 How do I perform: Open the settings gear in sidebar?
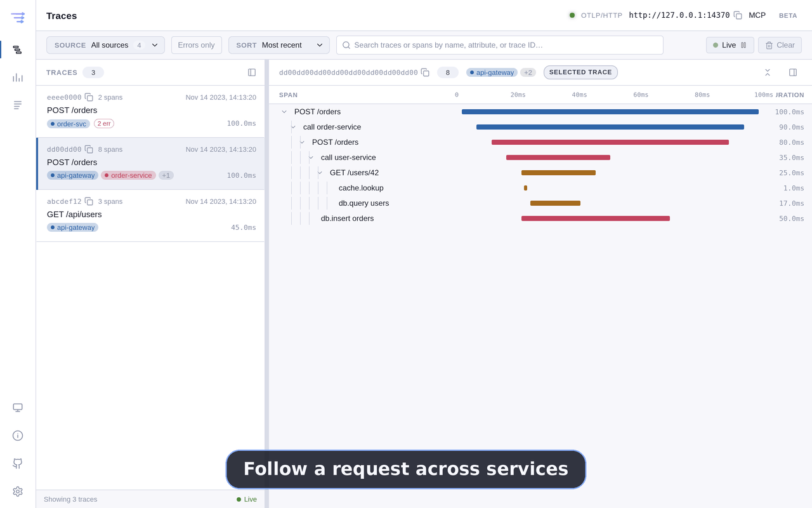18,491
